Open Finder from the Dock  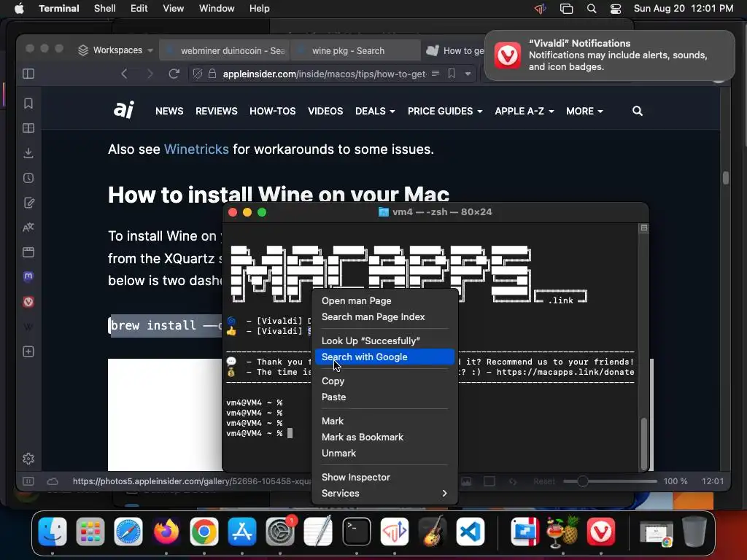53,532
